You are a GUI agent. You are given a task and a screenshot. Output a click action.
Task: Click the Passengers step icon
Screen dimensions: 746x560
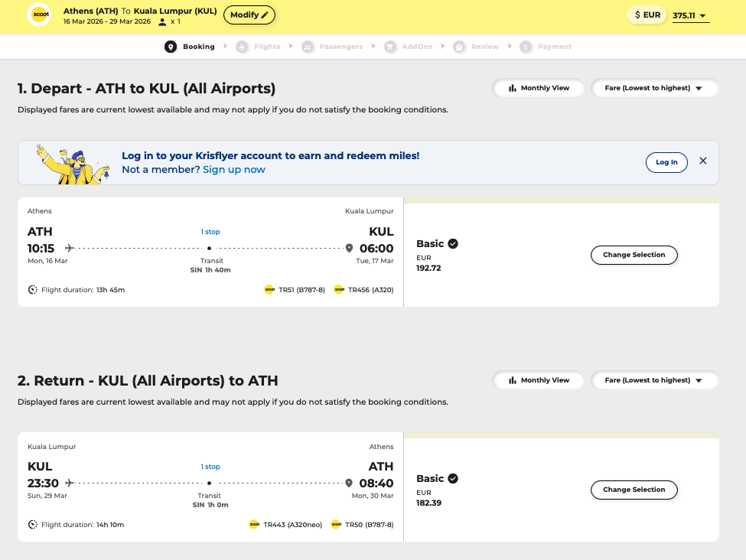308,47
